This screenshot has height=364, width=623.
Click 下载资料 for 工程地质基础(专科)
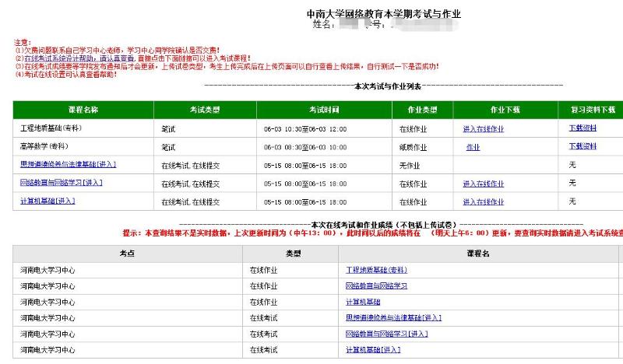coord(583,128)
